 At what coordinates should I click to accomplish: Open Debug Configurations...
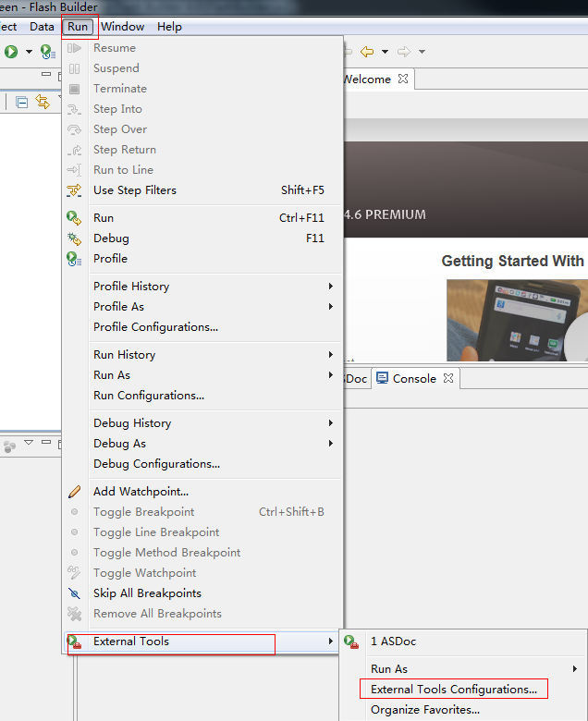click(x=202, y=463)
